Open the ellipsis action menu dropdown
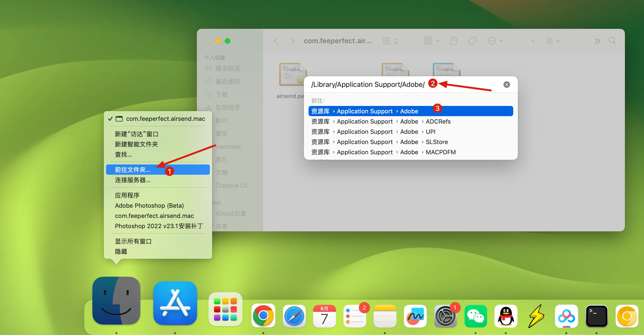 click(495, 41)
